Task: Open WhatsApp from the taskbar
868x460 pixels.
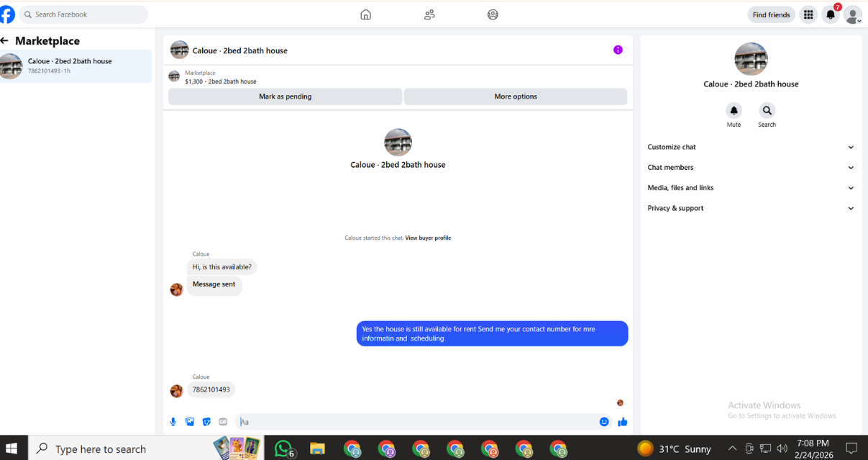Action: pos(284,448)
